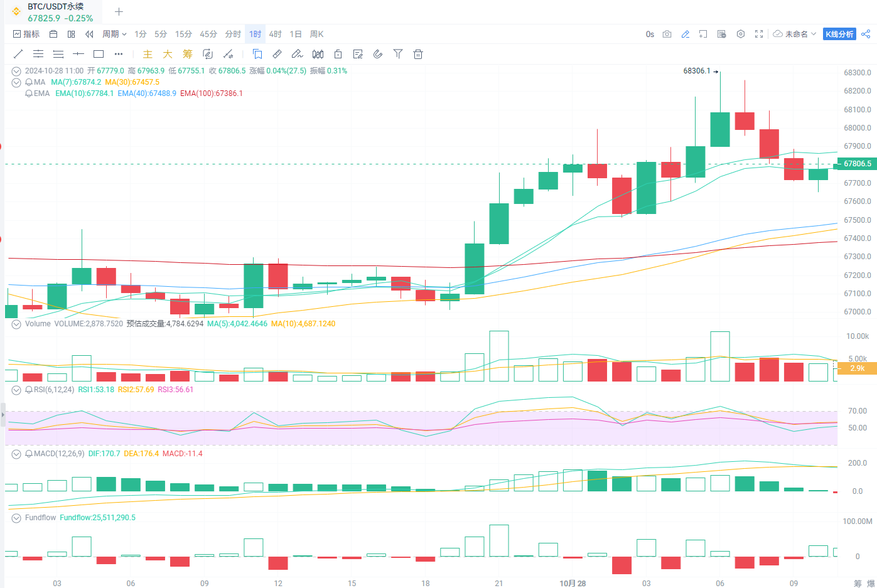Select the Fibonacci horizontal levels tool

coord(58,54)
